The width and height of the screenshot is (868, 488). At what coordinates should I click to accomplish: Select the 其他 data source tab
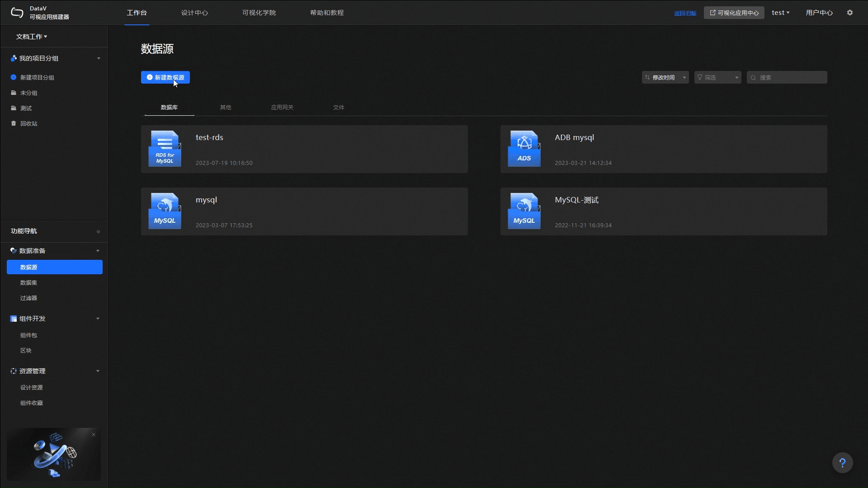pyautogui.click(x=226, y=108)
